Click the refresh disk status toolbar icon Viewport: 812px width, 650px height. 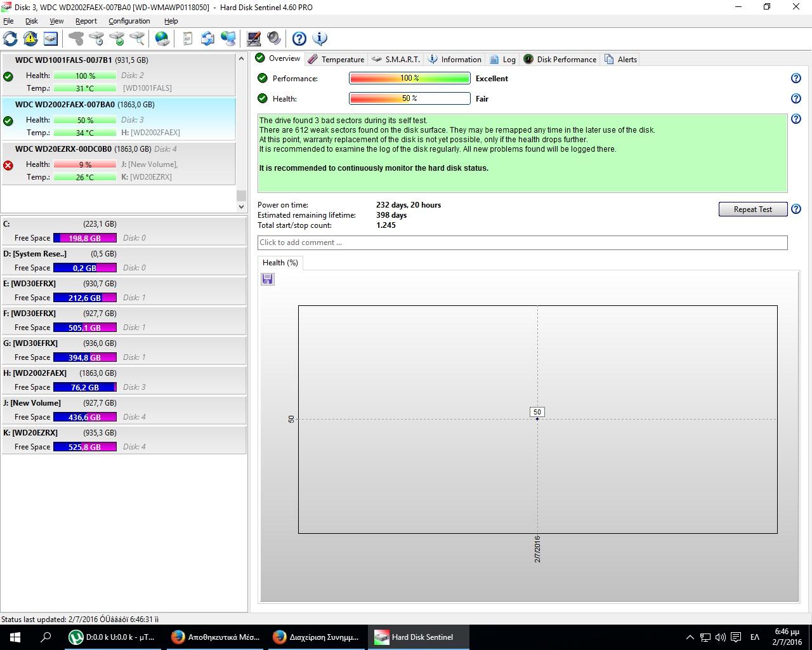coord(10,39)
